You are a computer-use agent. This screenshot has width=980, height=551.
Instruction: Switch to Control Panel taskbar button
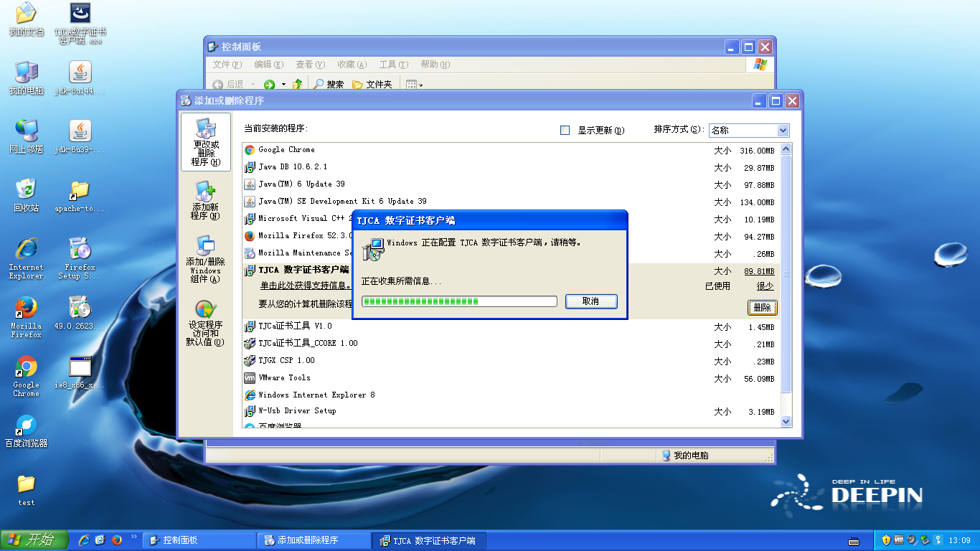click(x=199, y=540)
